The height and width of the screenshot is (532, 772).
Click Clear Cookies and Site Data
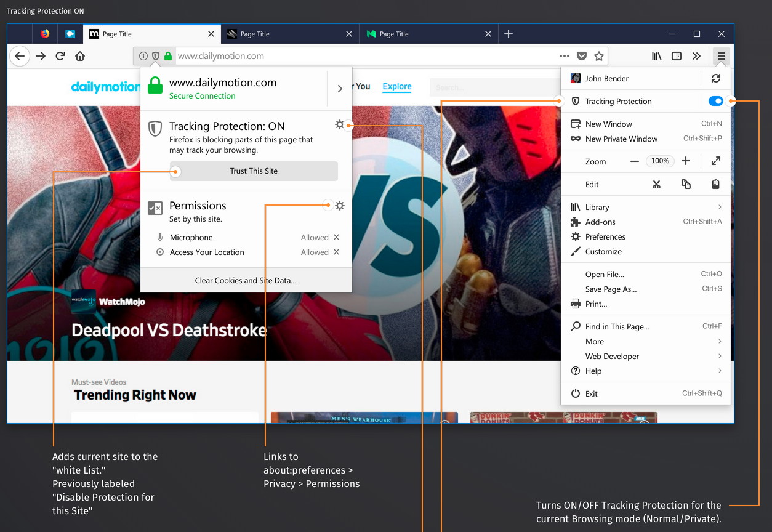coord(246,280)
